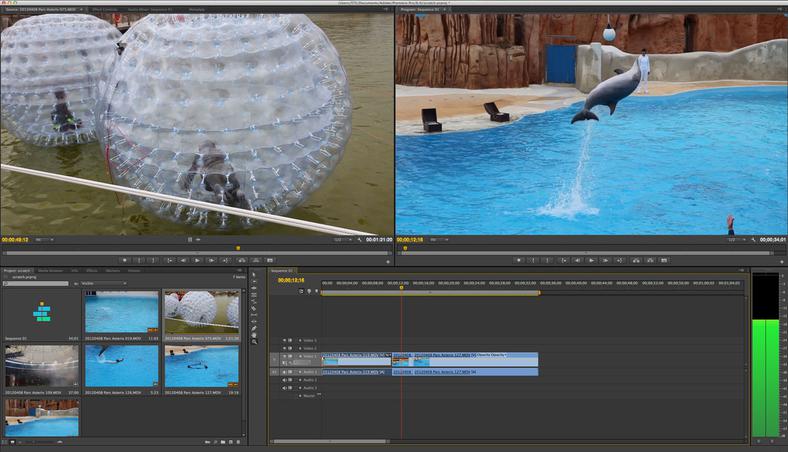788x452 pixels.
Task: Expand the Video 2 track
Action: 299,348
